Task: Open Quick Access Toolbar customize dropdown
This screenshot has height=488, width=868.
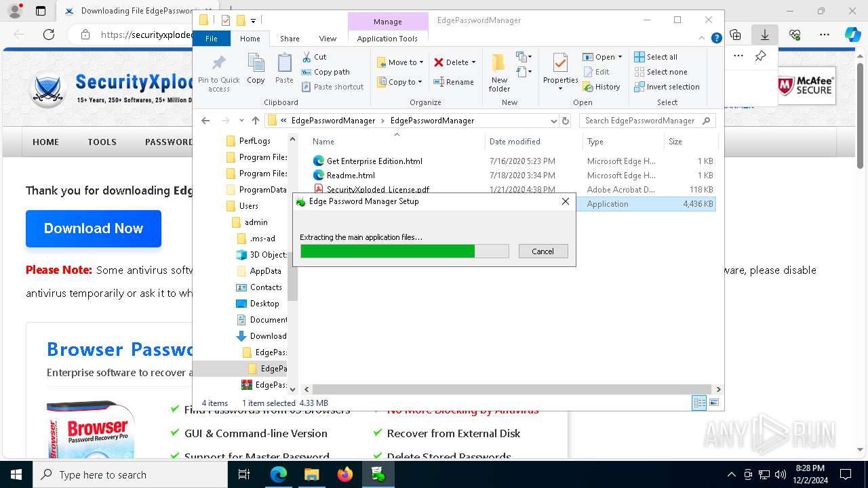Action: tap(253, 20)
